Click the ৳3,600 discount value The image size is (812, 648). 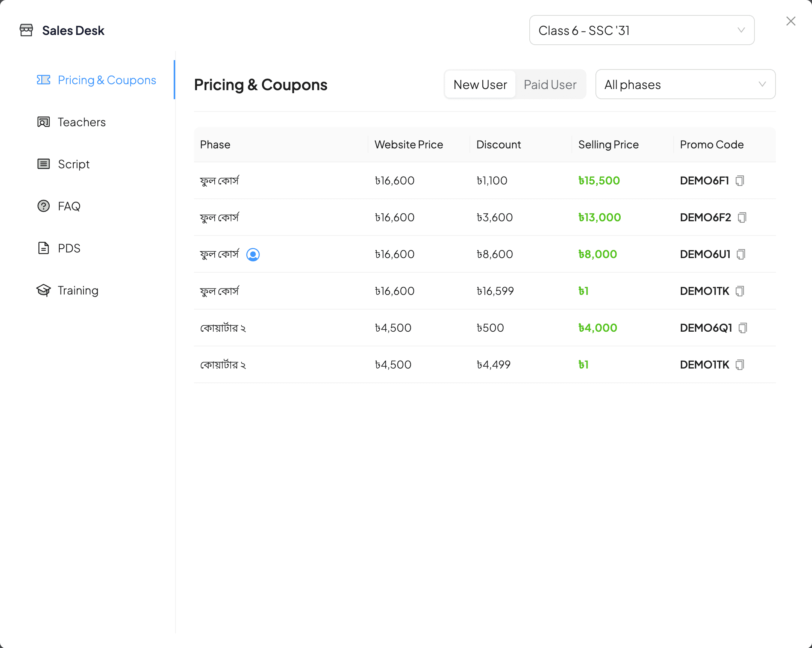494,218
